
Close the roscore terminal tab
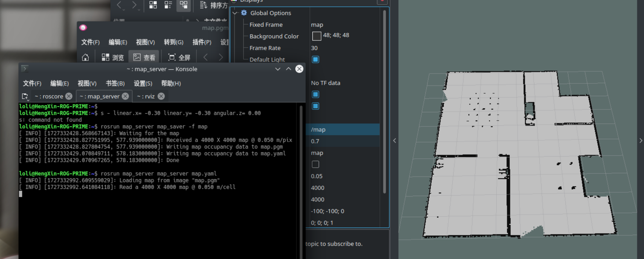[x=69, y=96]
